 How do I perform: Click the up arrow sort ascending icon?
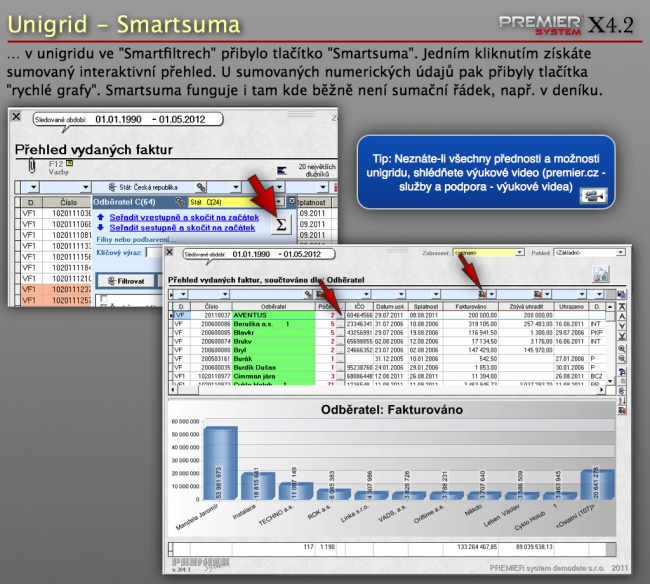100,217
